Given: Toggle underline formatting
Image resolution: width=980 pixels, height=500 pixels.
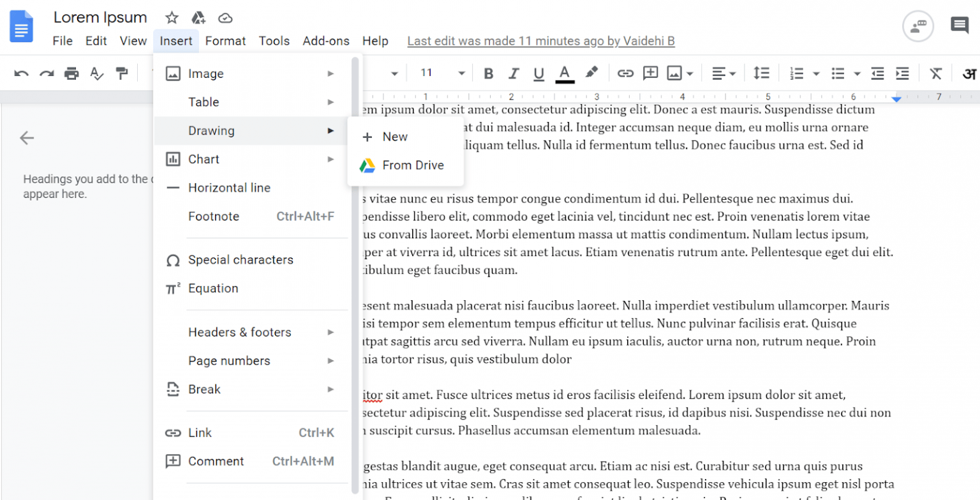Looking at the screenshot, I should (x=538, y=73).
